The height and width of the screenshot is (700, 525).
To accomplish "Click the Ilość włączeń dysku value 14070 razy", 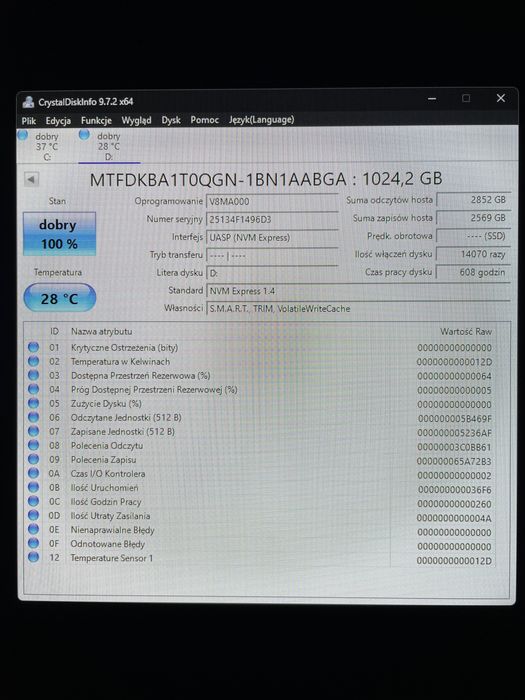I will click(x=473, y=254).
